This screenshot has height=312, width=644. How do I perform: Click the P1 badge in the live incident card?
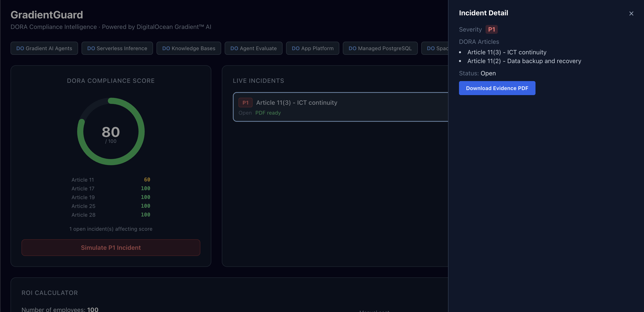point(245,103)
